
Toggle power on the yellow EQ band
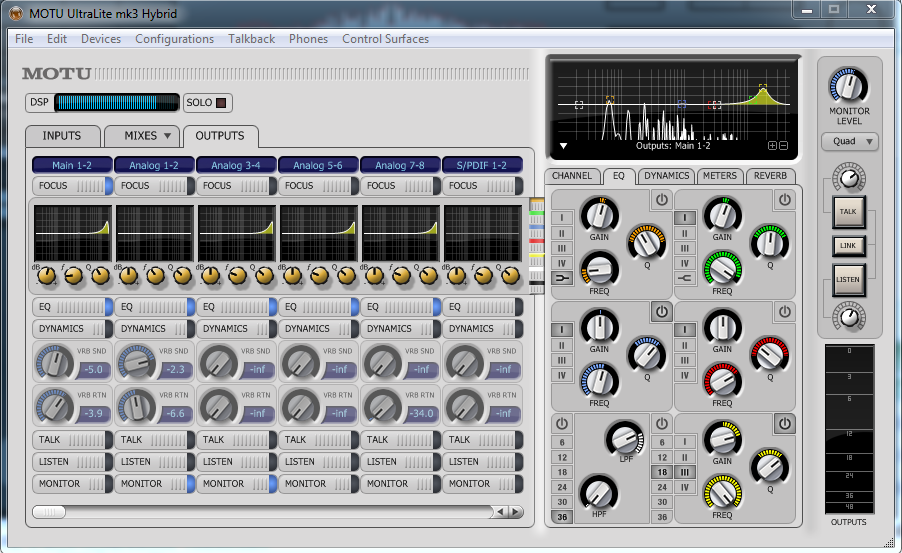pyautogui.click(x=784, y=424)
